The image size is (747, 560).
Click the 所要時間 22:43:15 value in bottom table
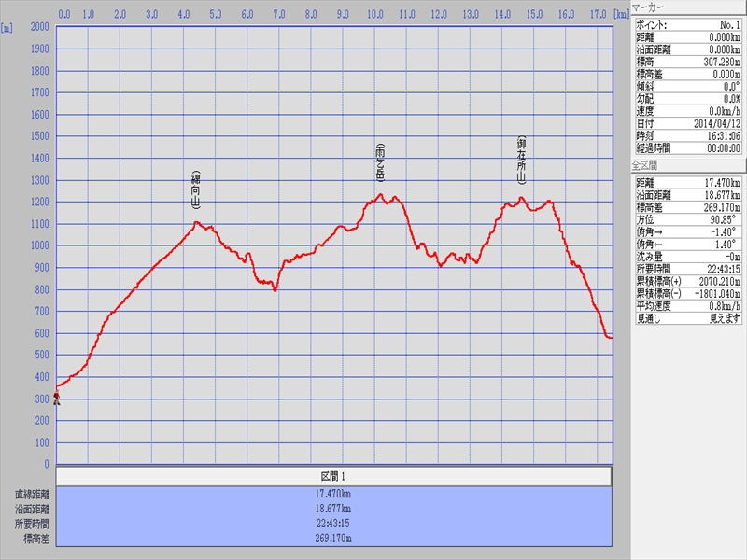point(333,524)
